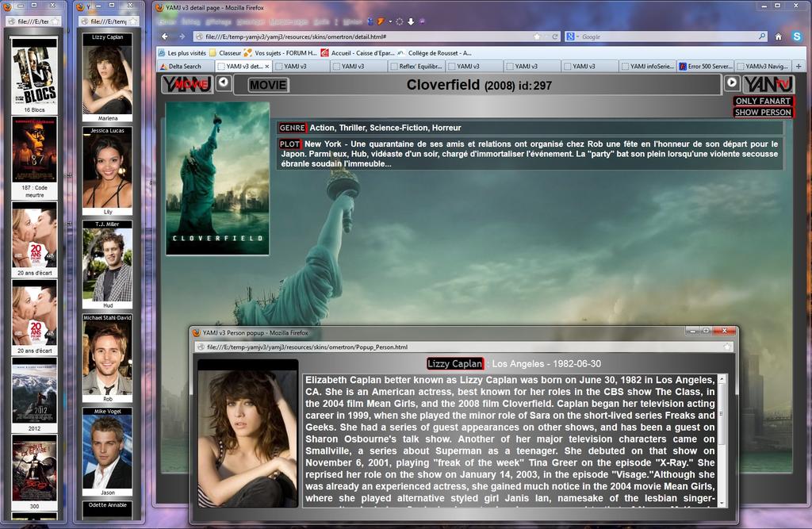Image resolution: width=812 pixels, height=529 pixels.
Task: Click the YAMJ TV logo
Action: pos(768,84)
